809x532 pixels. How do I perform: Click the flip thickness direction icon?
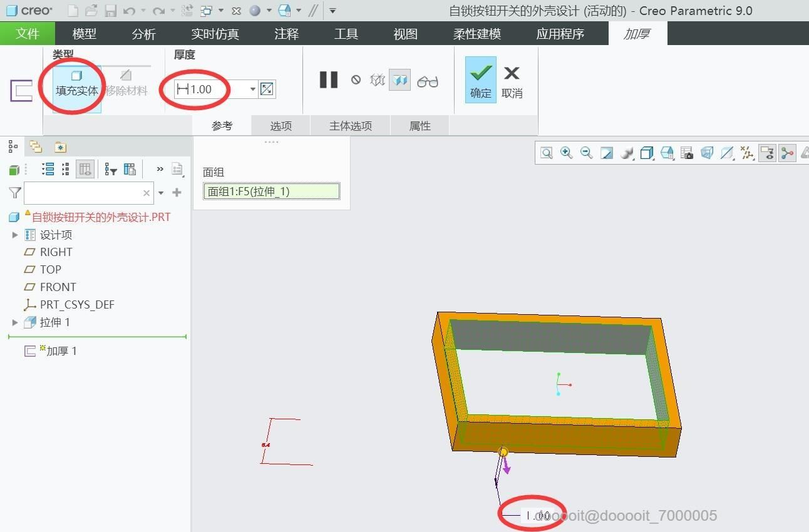coord(267,89)
